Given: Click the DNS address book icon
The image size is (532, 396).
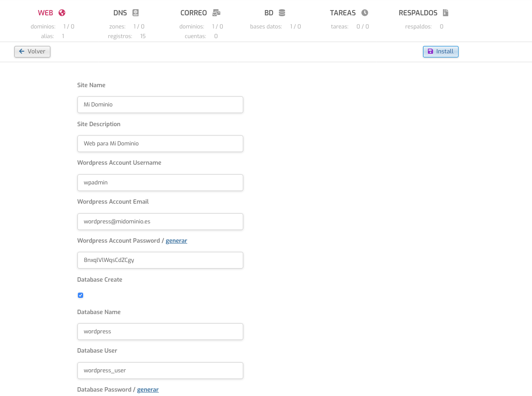Looking at the screenshot, I should click(x=136, y=13).
